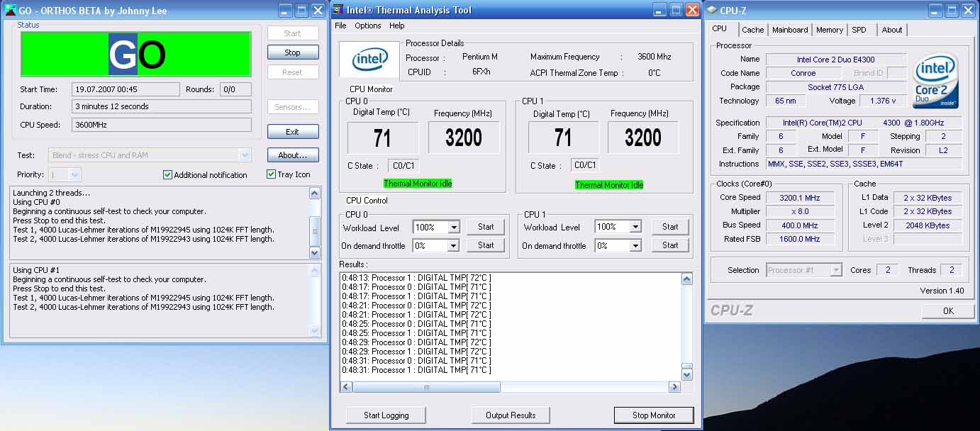Click the CPU 0 C State value C0/C1

(404, 165)
